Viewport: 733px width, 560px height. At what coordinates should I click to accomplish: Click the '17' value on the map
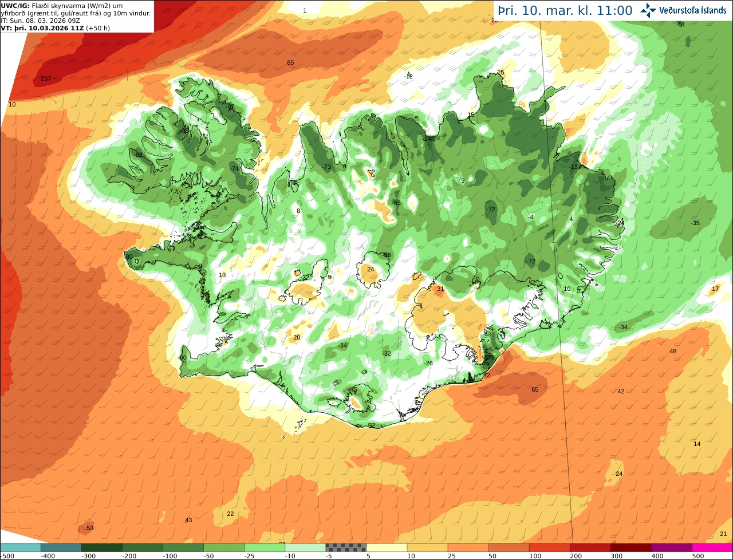[715, 289]
